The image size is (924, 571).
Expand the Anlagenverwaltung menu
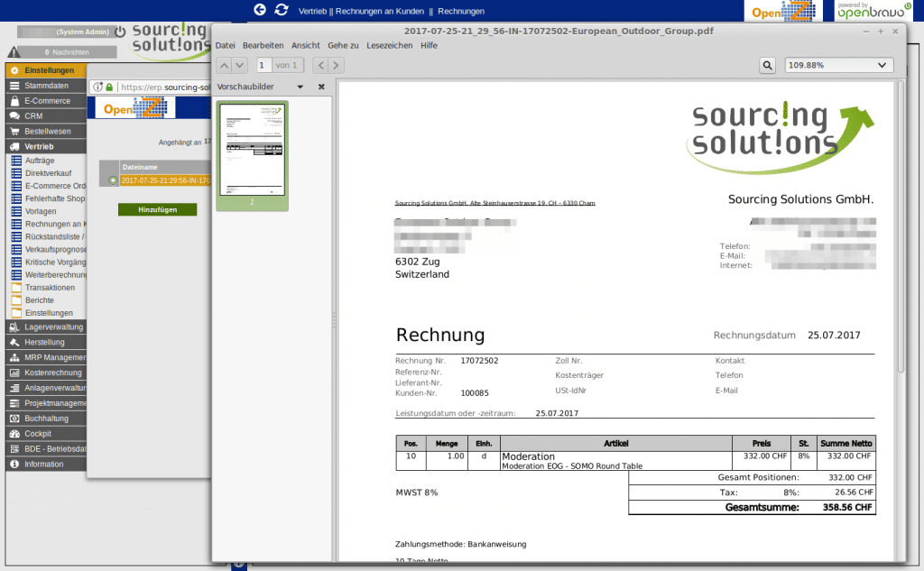[46, 388]
